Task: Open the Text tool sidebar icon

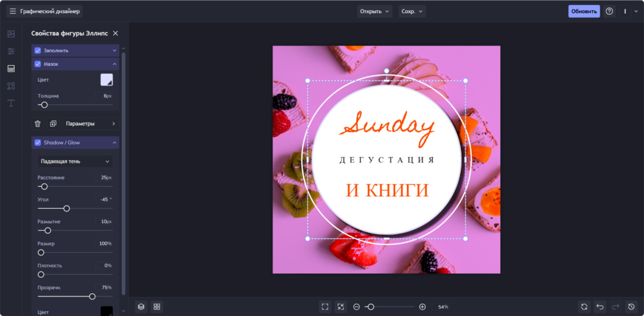Action: (11, 103)
